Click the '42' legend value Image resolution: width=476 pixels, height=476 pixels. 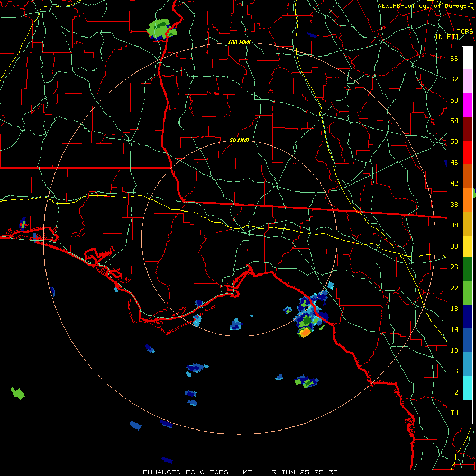tap(454, 184)
